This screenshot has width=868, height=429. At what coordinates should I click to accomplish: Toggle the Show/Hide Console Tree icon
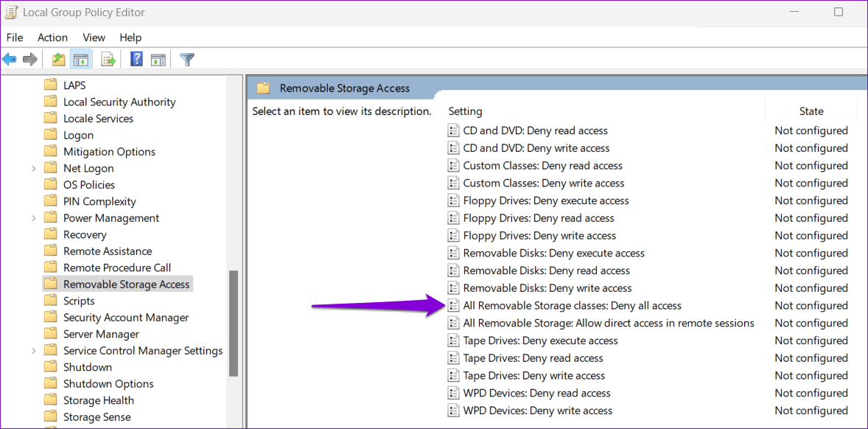pyautogui.click(x=80, y=59)
